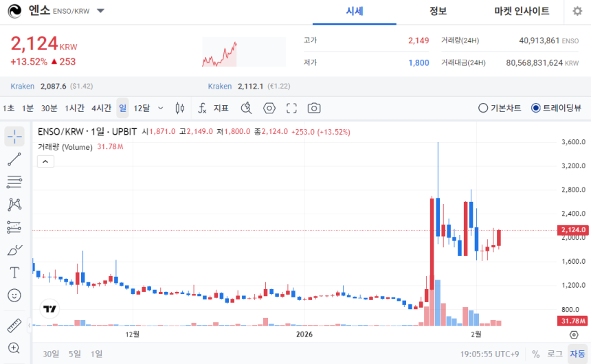
Task: Select the brush drawing tool
Action: (14, 250)
